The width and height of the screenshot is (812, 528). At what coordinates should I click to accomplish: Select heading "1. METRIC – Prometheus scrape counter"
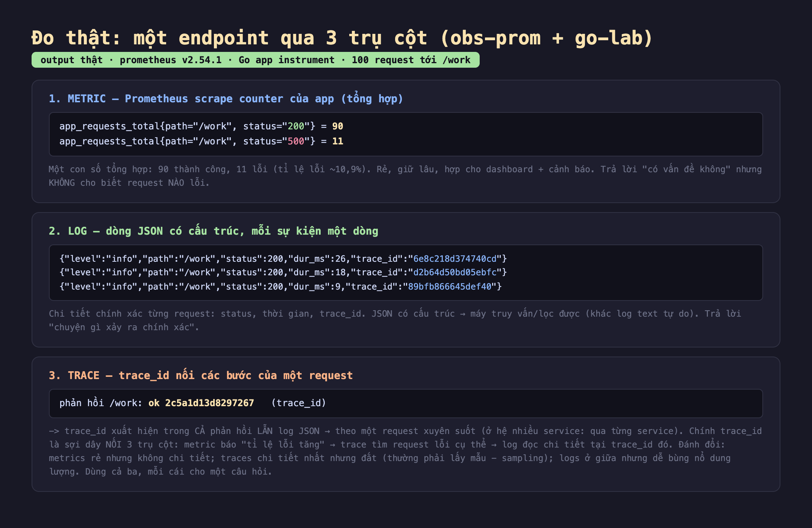(226, 99)
